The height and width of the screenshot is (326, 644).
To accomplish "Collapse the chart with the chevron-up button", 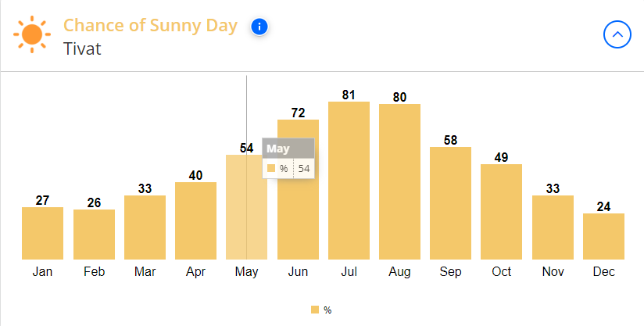I will point(617,34).
